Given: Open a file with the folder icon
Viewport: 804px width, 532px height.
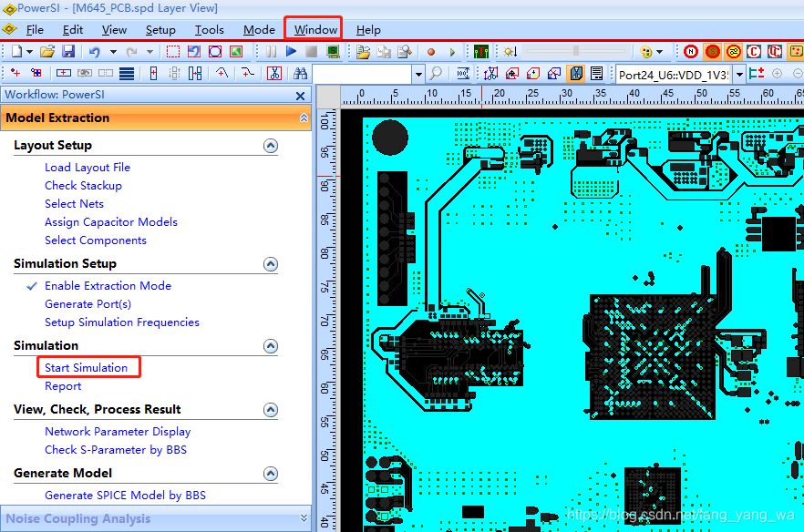Looking at the screenshot, I should (47, 51).
